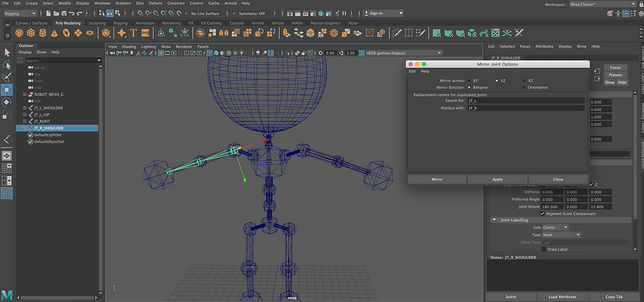Open the Side Center dropdown
Screen dimensions: 644x302
coord(555,227)
